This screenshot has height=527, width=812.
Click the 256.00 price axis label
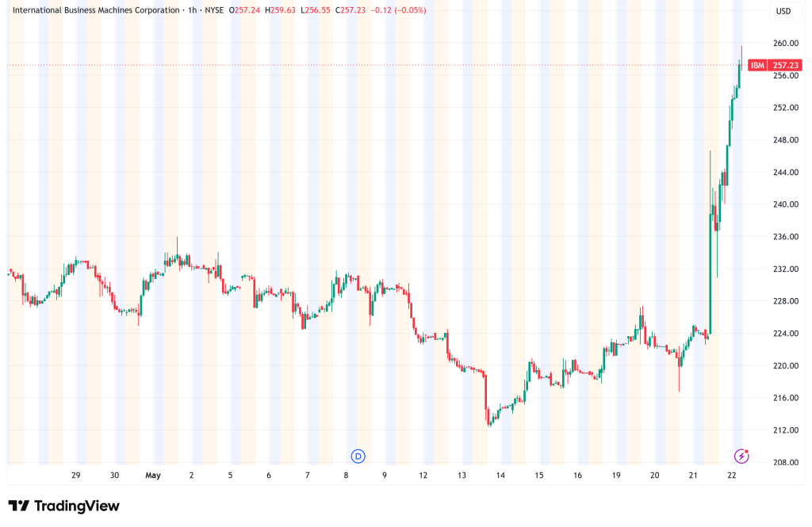tap(785, 75)
